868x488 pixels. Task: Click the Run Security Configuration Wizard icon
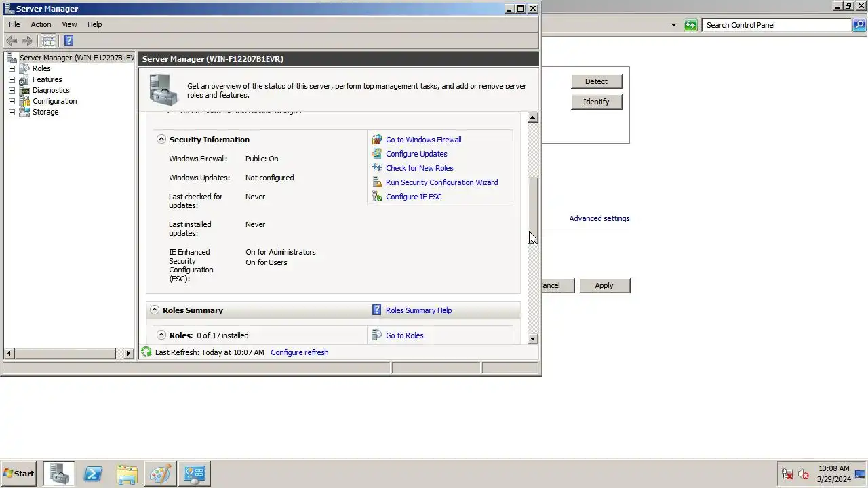point(377,182)
